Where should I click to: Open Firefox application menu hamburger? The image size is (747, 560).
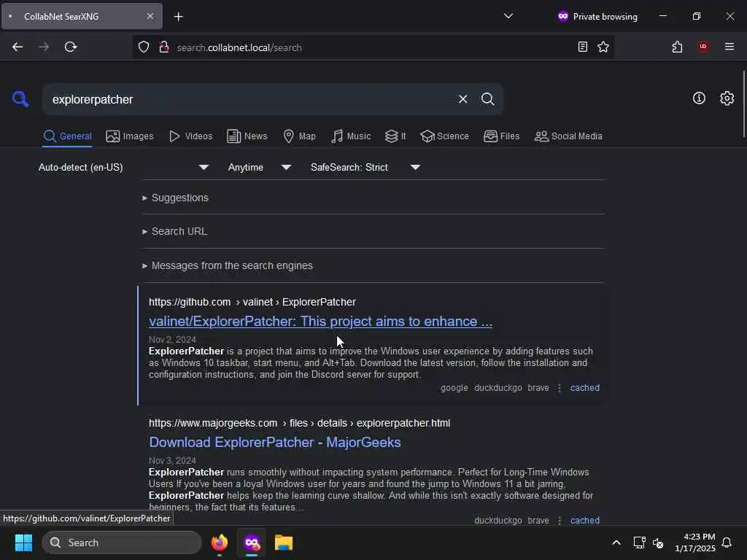pyautogui.click(x=729, y=47)
